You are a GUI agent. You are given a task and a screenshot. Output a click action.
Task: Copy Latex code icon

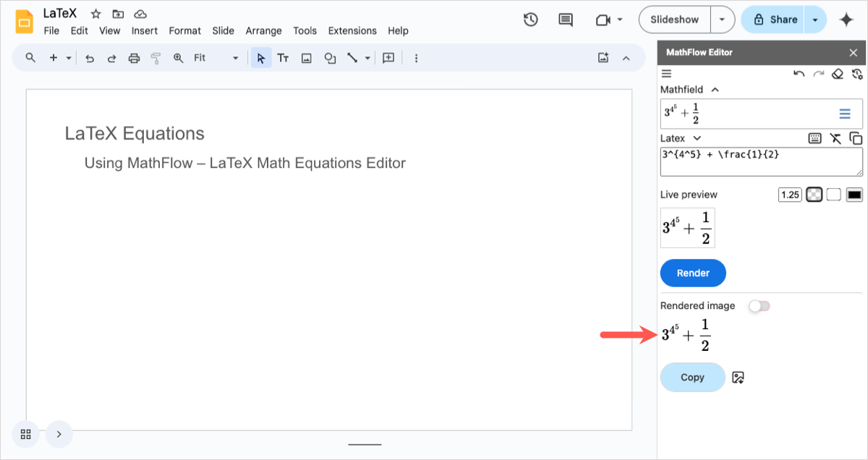(x=856, y=138)
